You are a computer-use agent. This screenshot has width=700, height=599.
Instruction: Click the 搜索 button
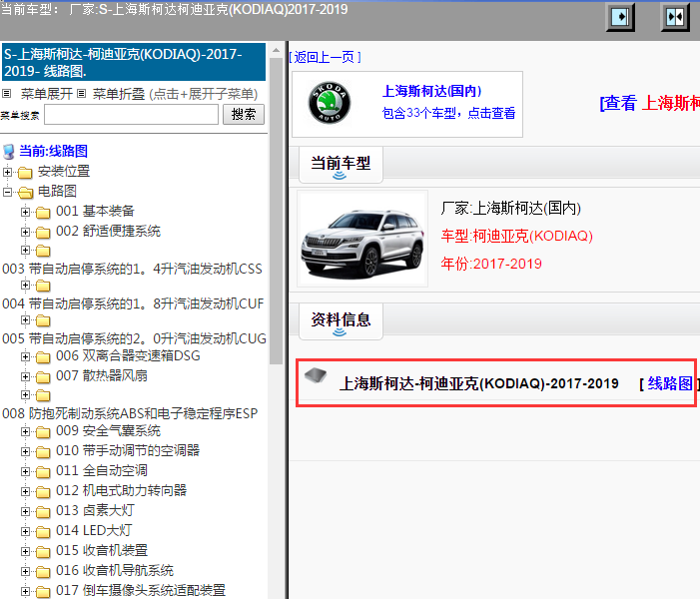(x=244, y=114)
